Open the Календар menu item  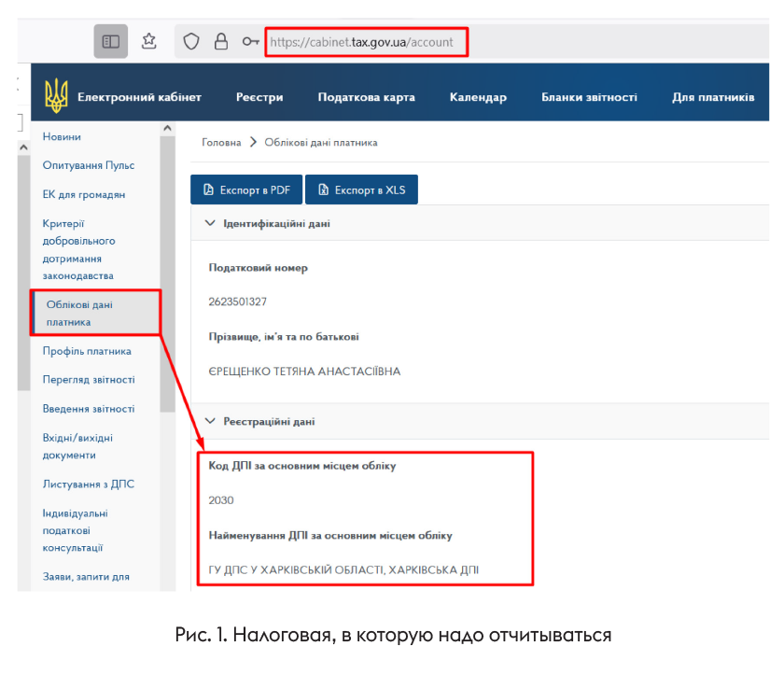[478, 97]
